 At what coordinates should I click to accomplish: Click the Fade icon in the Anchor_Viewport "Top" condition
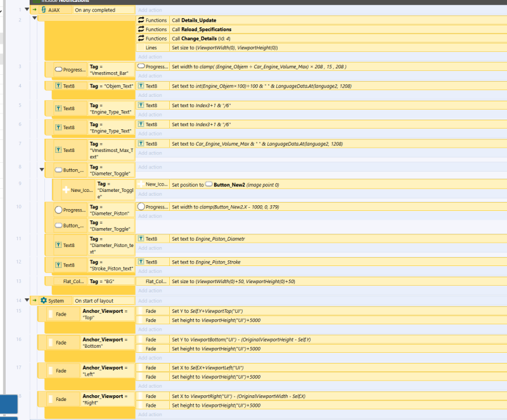tap(51, 314)
